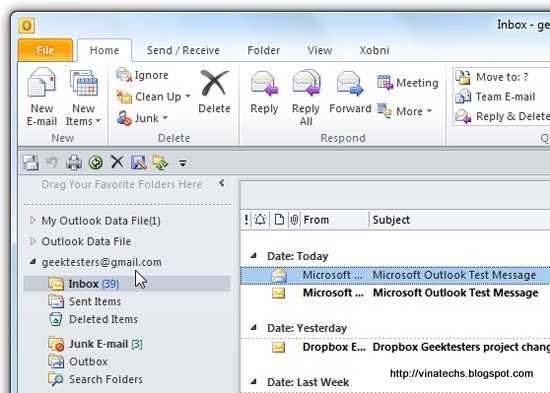
Task: Click the Inbox folder icon
Action: point(56,284)
